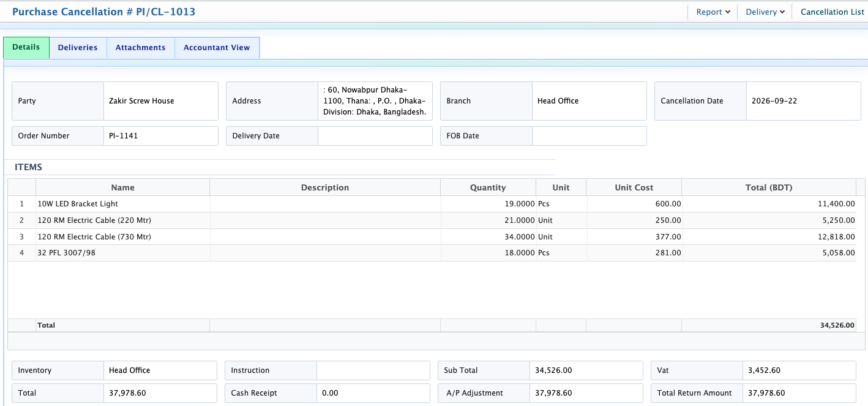Click the Total Return Amount value 37,978.60
This screenshot has height=406, width=868.
tap(766, 393)
